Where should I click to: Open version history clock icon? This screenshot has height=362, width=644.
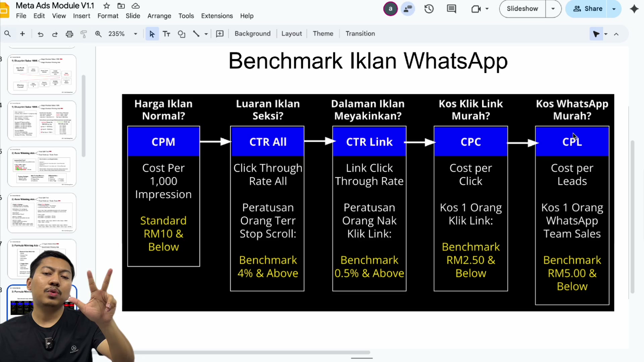pos(429,9)
